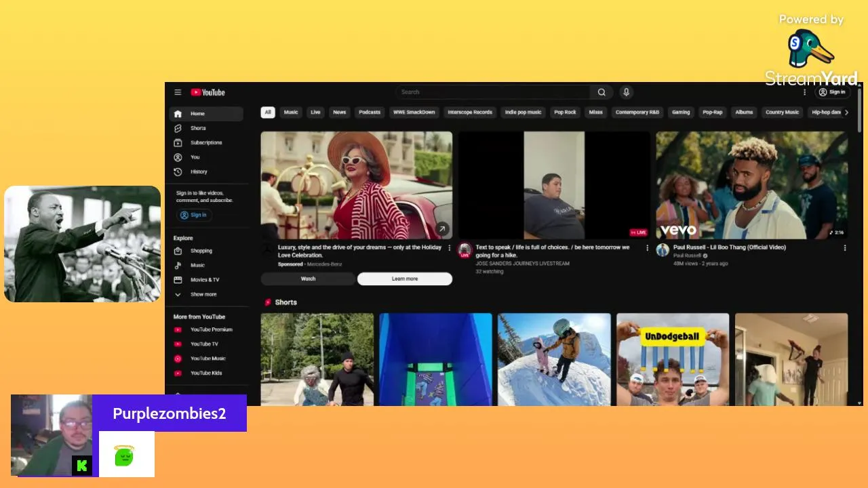Screen dimensions: 868x488
Task: Open the settings three-dot menu near Sign in
Action: pos(805,92)
